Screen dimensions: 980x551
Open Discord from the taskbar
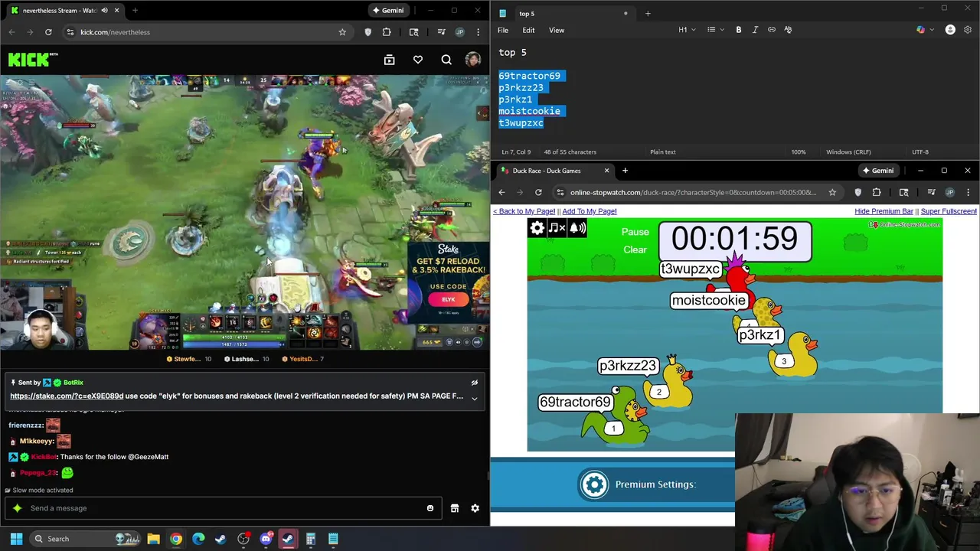266,539
